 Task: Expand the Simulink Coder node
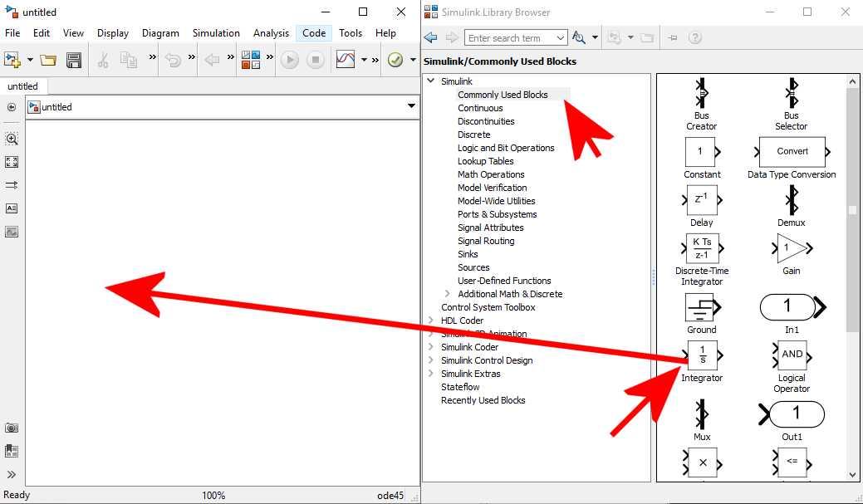click(431, 346)
